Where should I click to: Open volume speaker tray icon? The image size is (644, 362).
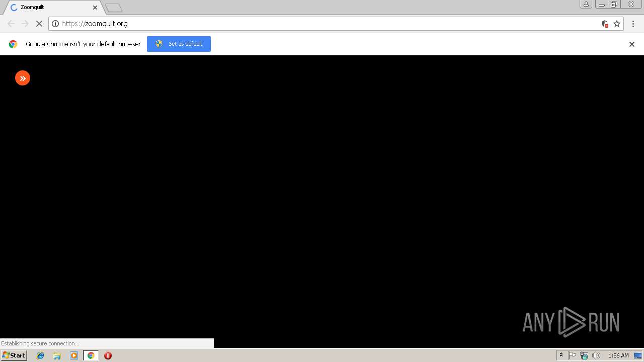click(x=596, y=355)
